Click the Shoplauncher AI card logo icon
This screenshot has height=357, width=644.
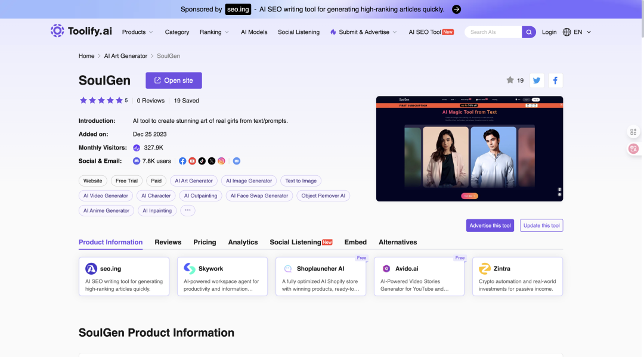point(288,268)
